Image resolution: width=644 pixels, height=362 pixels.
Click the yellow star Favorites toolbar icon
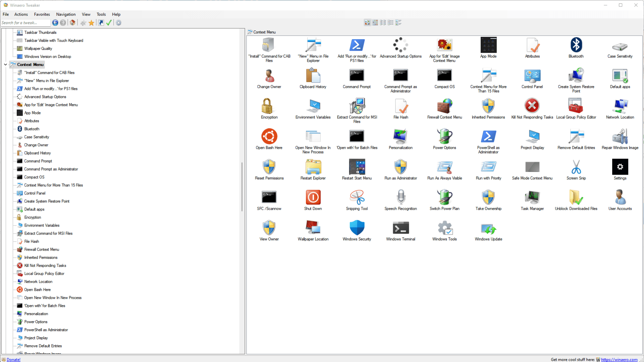point(91,23)
